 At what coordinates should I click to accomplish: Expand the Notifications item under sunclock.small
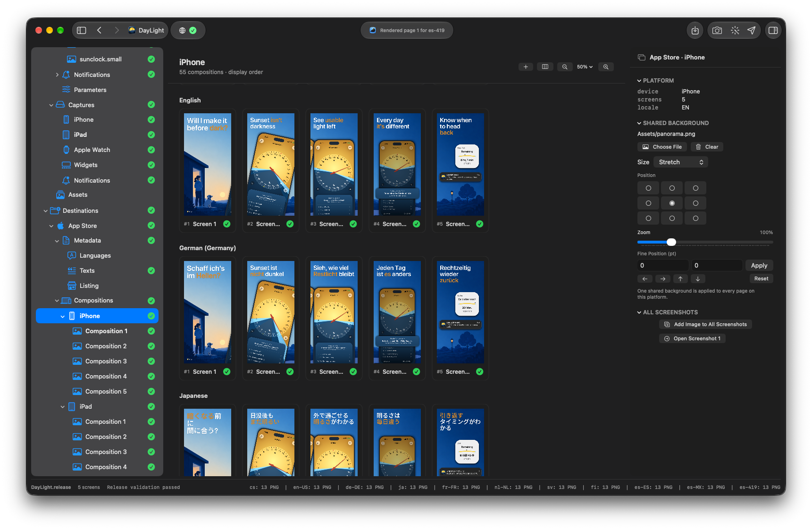(x=57, y=75)
